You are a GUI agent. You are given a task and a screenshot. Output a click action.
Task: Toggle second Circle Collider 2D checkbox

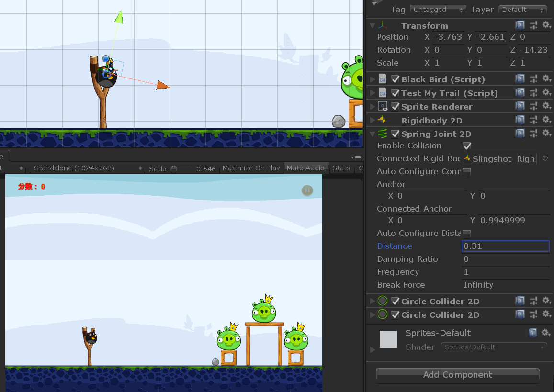(x=395, y=314)
